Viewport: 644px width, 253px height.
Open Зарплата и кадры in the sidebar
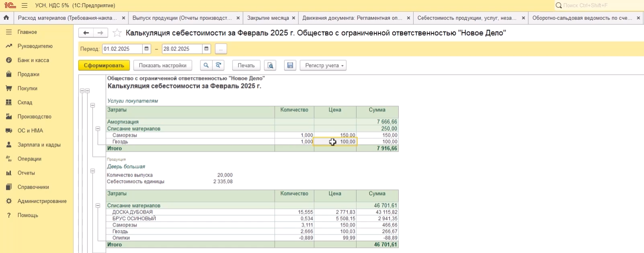(x=39, y=145)
